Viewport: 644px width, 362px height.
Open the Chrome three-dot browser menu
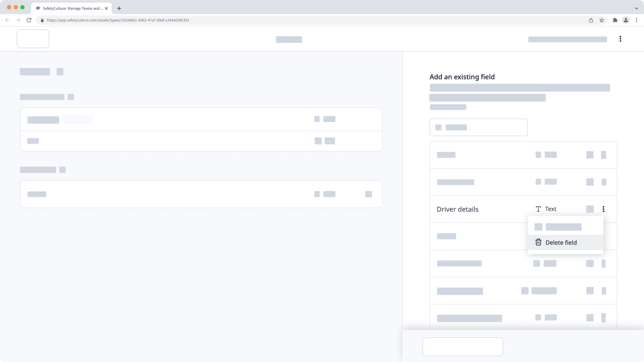pos(637,20)
